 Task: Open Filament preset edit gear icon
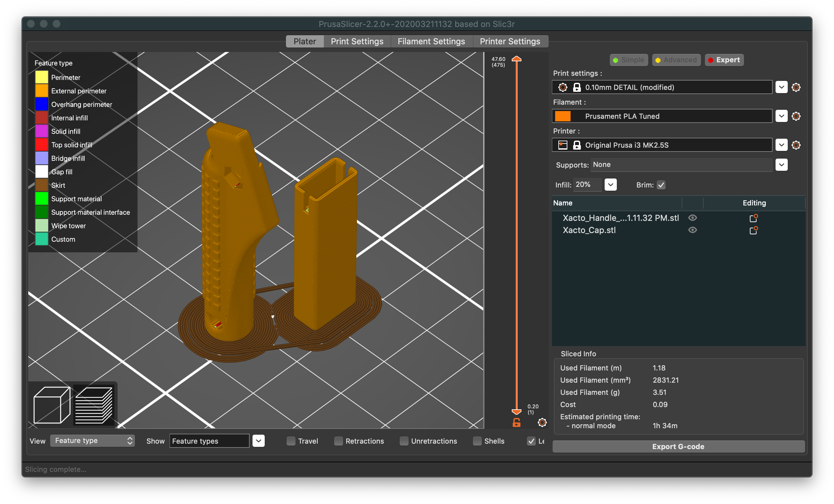click(796, 116)
